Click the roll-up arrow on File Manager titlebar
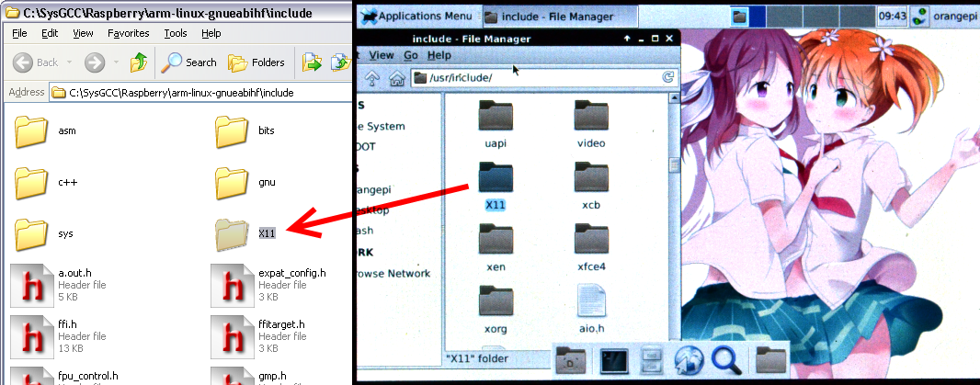 tap(627, 39)
